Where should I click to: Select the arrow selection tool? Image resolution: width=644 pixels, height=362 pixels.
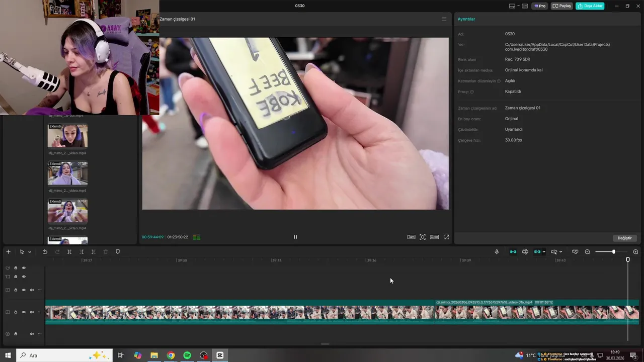[22, 252]
